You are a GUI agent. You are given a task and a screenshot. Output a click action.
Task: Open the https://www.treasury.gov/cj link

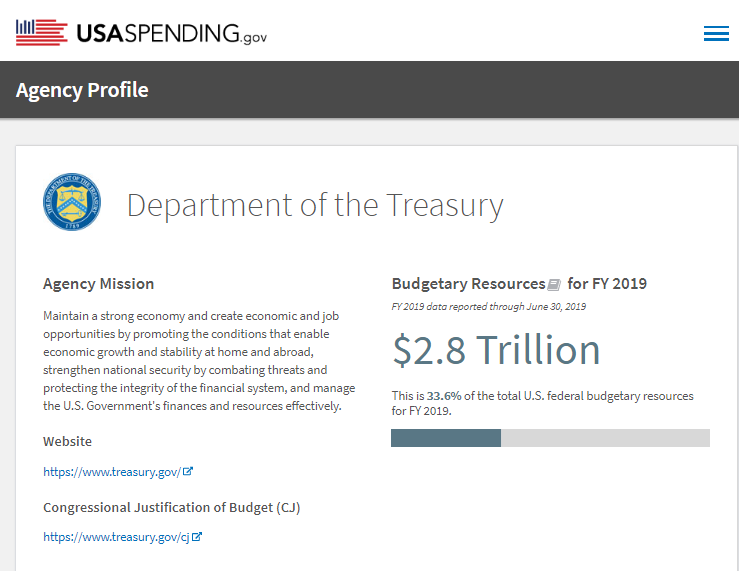pos(116,537)
